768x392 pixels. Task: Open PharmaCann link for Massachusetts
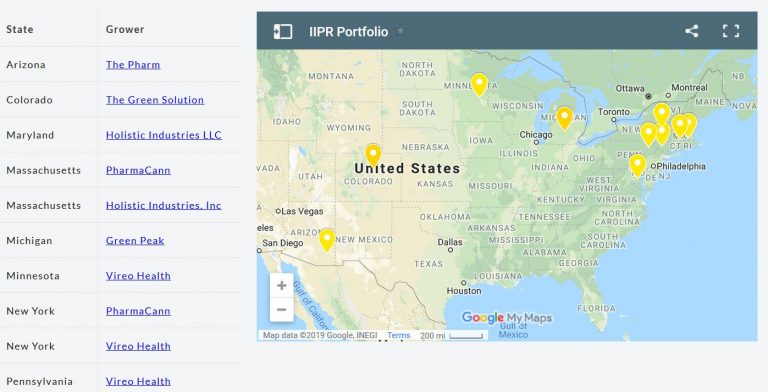click(138, 171)
